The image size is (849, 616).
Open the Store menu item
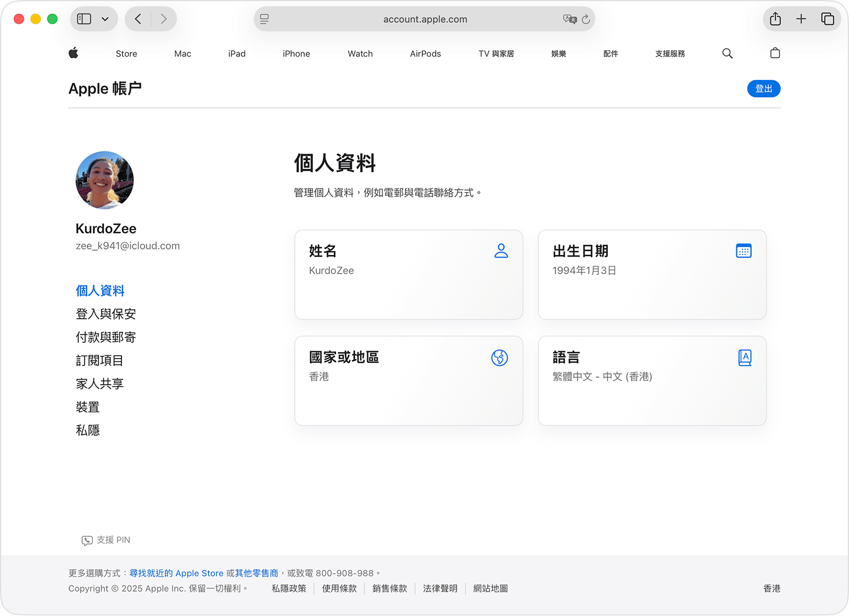[x=126, y=53]
